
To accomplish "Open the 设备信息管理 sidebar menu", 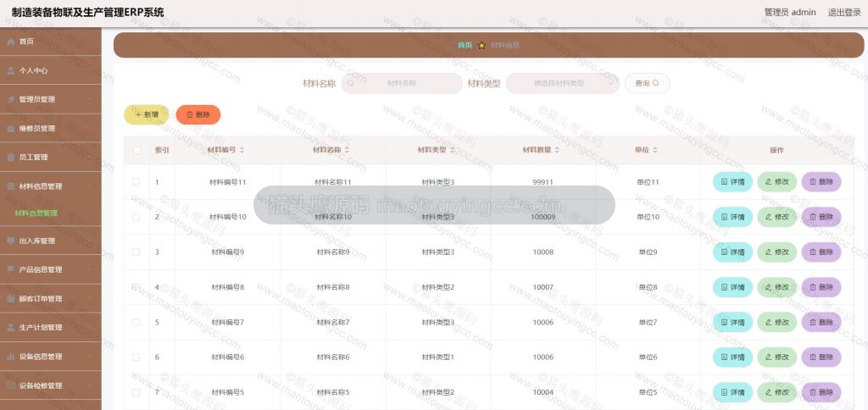I will (50, 357).
